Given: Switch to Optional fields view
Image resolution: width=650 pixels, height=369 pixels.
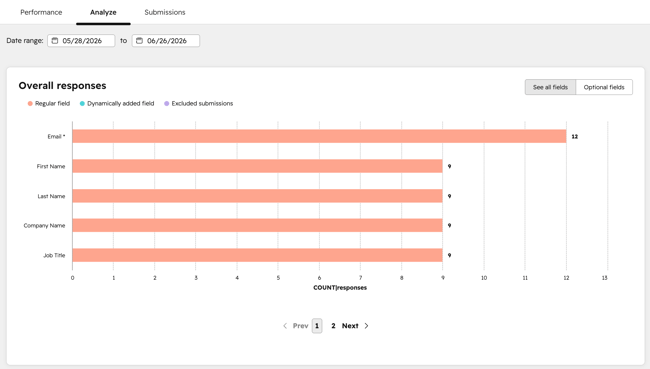Looking at the screenshot, I should [604, 87].
